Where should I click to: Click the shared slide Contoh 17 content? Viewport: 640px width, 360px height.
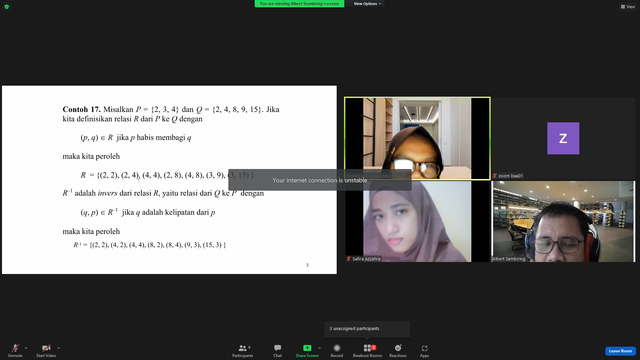[169, 180]
